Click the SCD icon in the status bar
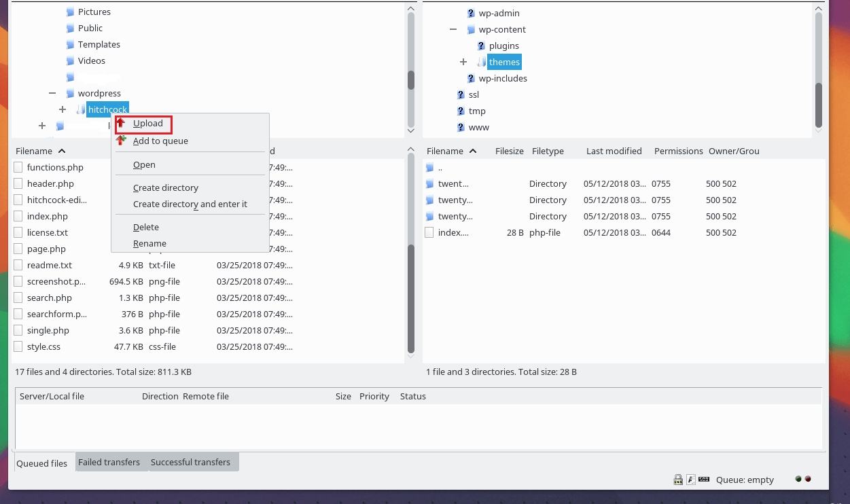This screenshot has height=504, width=850. point(704,480)
